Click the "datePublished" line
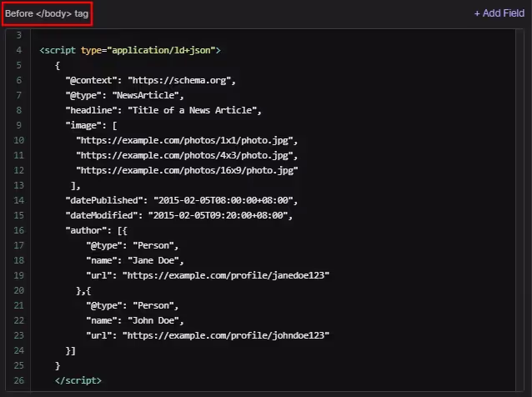Image resolution: width=532 pixels, height=397 pixels. point(182,200)
